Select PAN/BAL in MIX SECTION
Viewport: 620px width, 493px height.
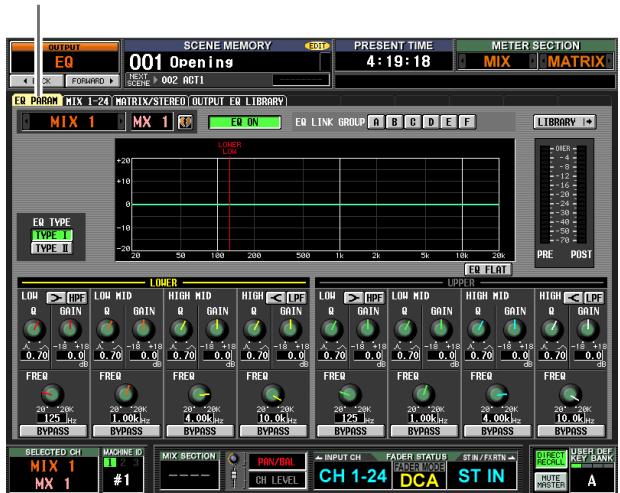point(276,461)
